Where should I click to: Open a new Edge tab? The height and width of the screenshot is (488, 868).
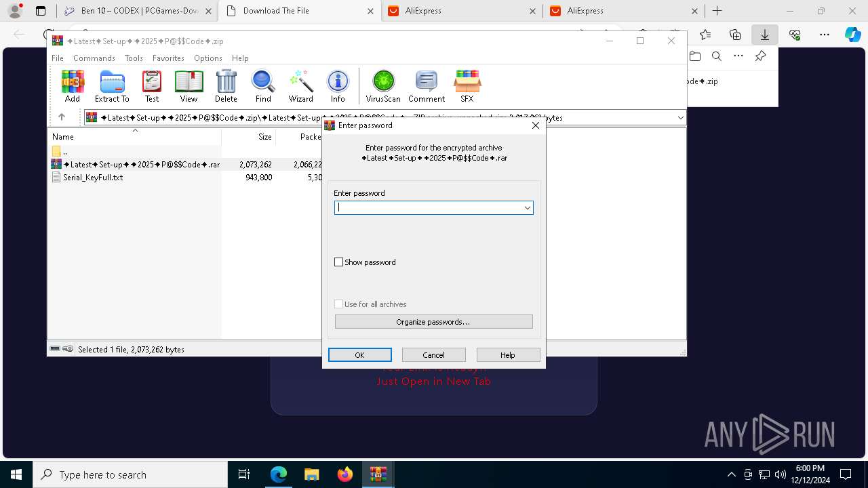pyautogui.click(x=717, y=11)
